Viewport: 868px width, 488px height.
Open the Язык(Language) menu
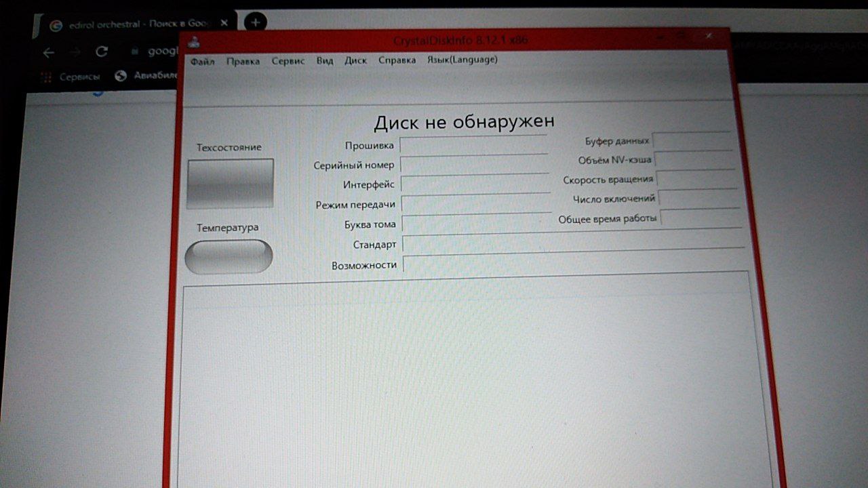(462, 60)
